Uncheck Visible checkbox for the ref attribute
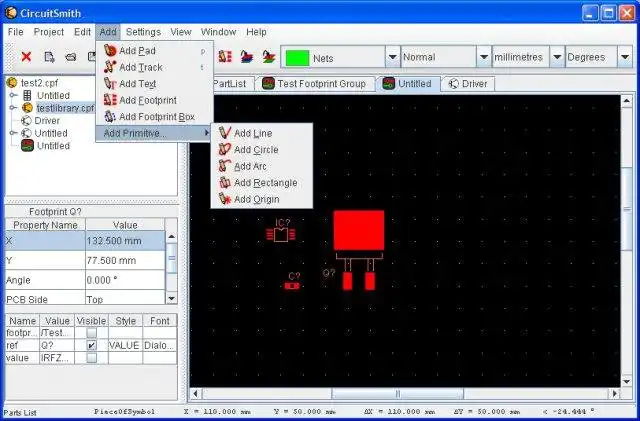Image resolution: width=640 pixels, height=421 pixels. [x=92, y=345]
